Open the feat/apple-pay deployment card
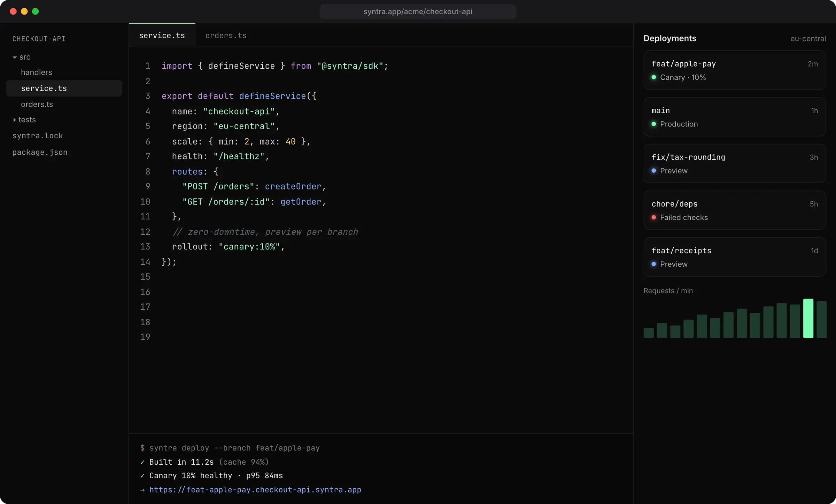Viewport: 836px width, 504px height. pos(735,70)
